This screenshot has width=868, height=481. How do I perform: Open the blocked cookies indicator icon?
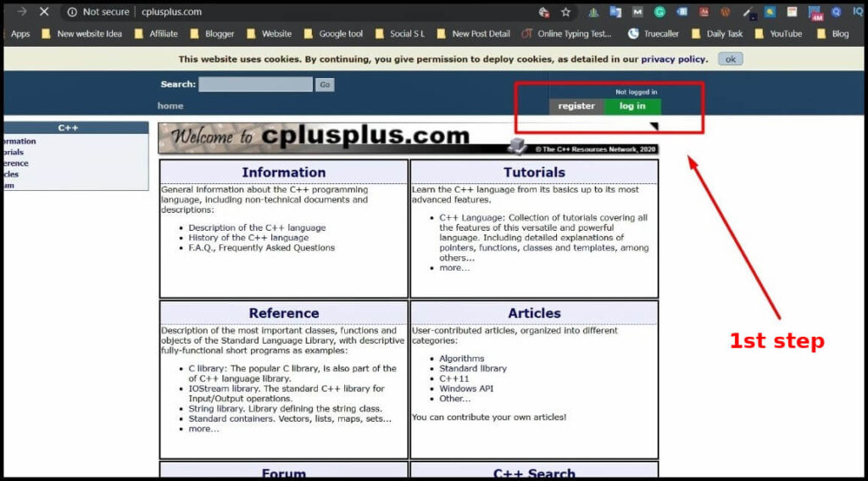(543, 12)
